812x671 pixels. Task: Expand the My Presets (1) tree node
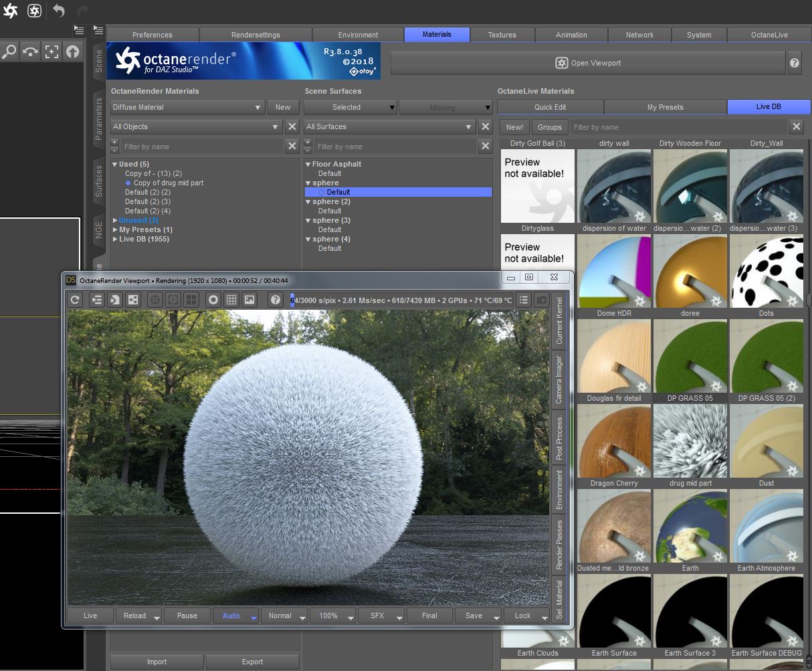click(x=116, y=229)
